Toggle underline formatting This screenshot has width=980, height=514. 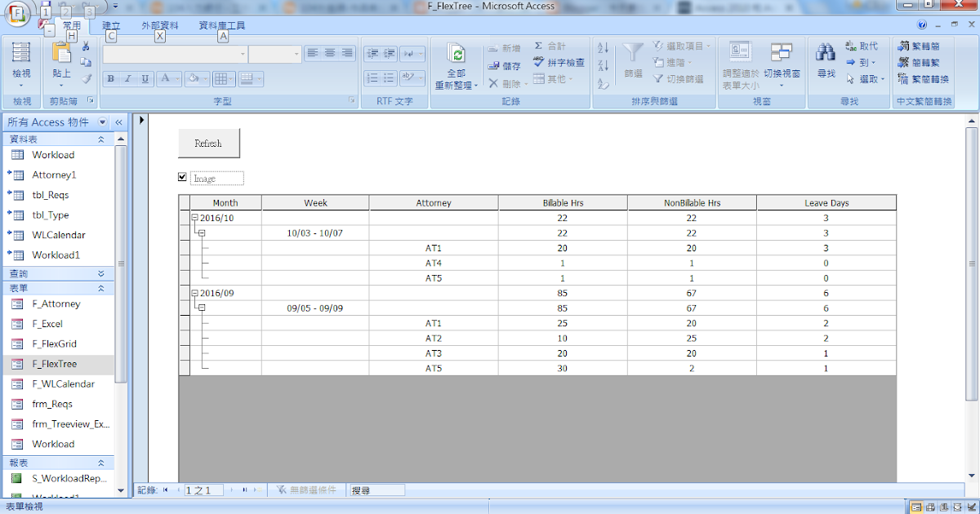click(145, 79)
